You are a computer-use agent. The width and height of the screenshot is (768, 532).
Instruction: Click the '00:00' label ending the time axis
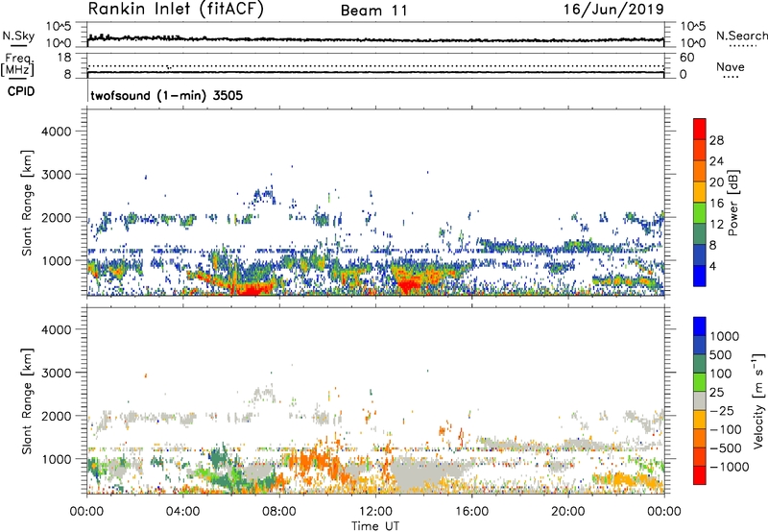pos(664,512)
